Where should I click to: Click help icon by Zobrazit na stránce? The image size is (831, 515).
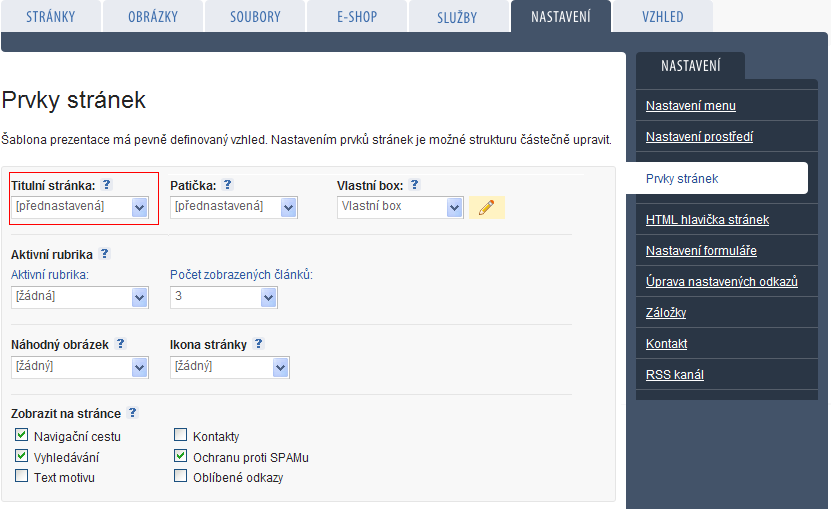pos(132,412)
